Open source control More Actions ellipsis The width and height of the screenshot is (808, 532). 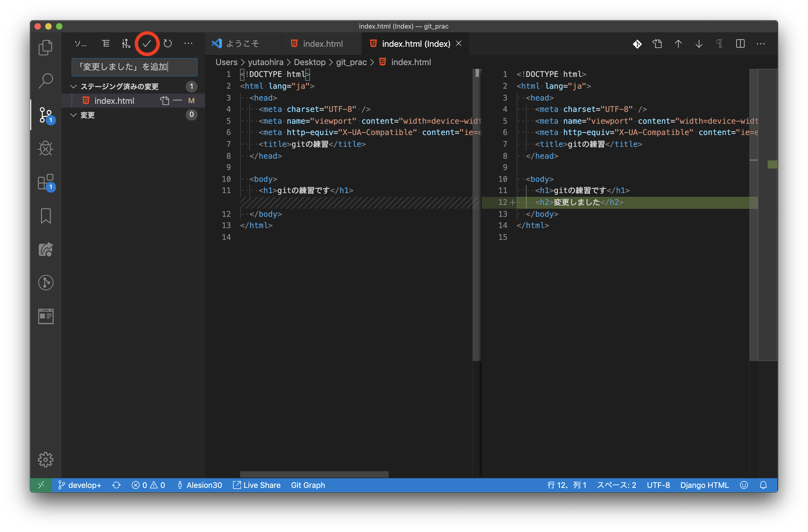(188, 43)
